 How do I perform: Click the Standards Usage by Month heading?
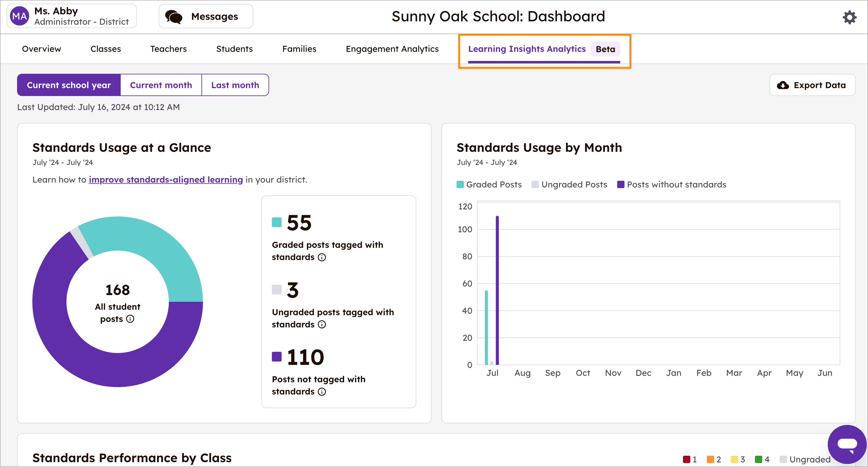(x=539, y=148)
